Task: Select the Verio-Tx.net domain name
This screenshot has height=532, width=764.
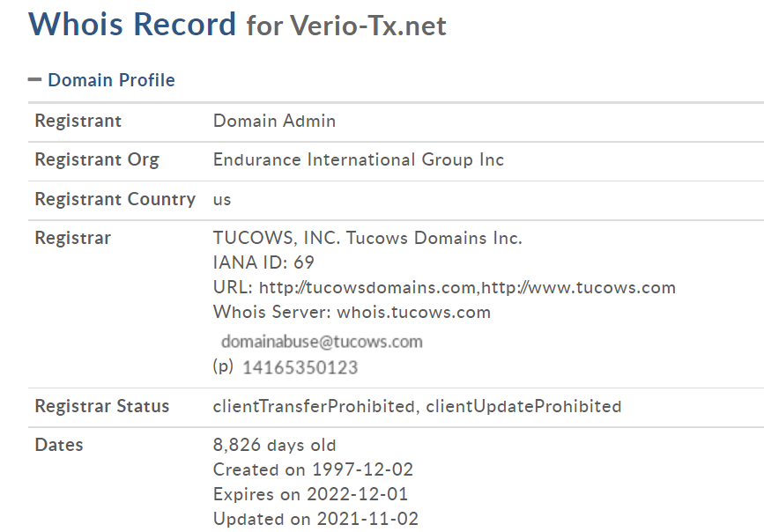Action: (x=368, y=26)
